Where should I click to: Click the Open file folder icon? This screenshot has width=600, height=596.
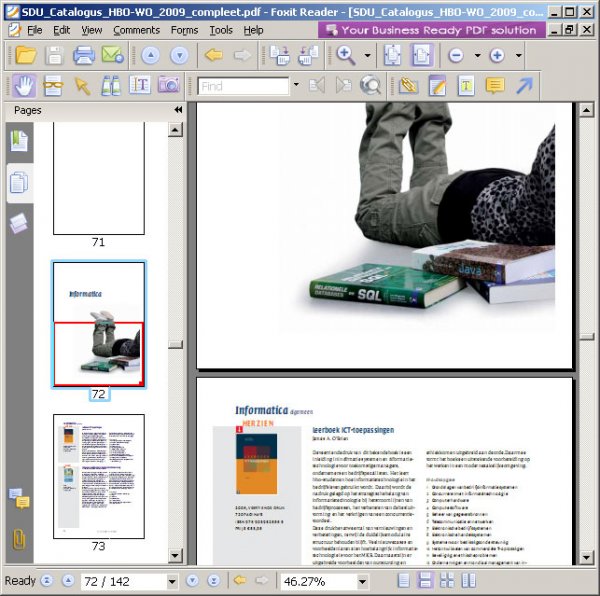[x=25, y=56]
